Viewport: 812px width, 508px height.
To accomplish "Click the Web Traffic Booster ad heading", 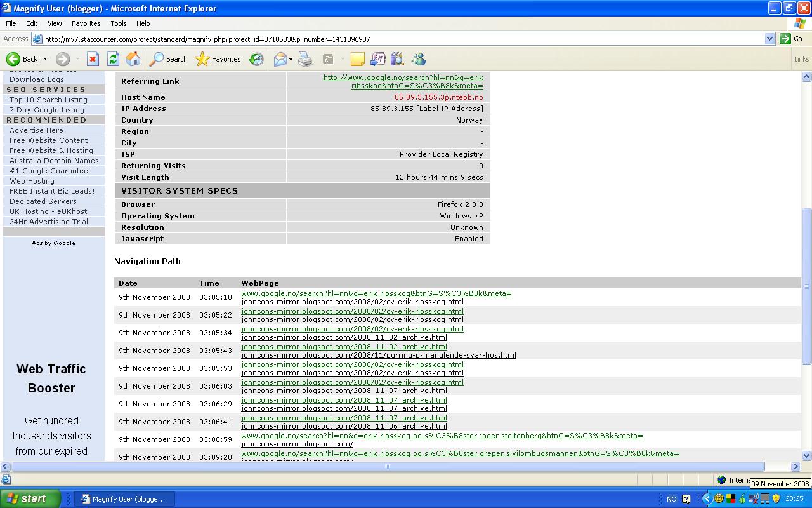I will point(51,378).
